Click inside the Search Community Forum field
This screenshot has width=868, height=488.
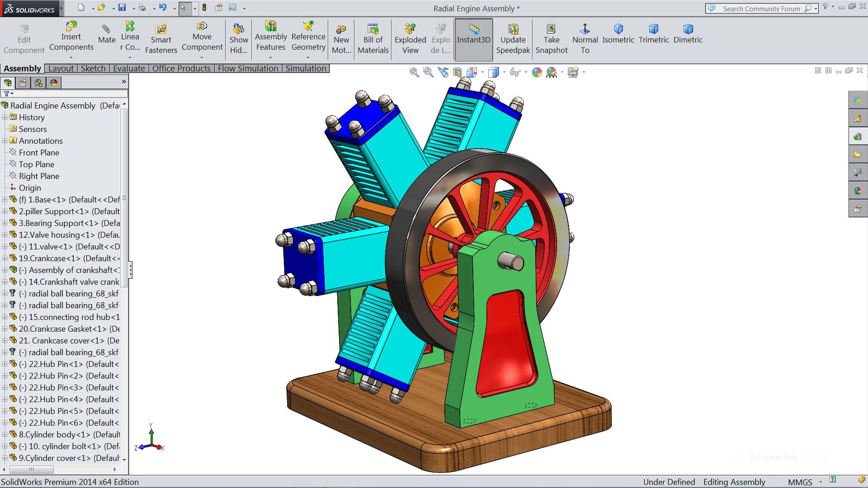coord(764,8)
